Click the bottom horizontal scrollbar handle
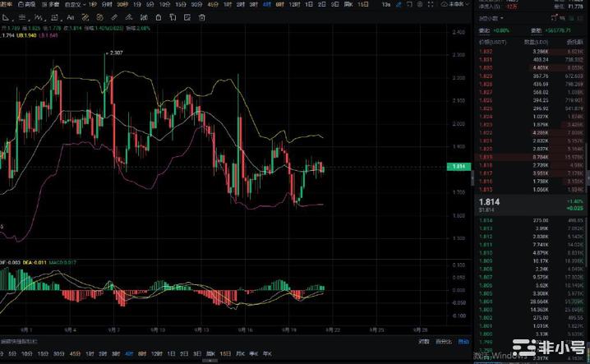Viewport: 590px width, 364px height. [x=210, y=361]
